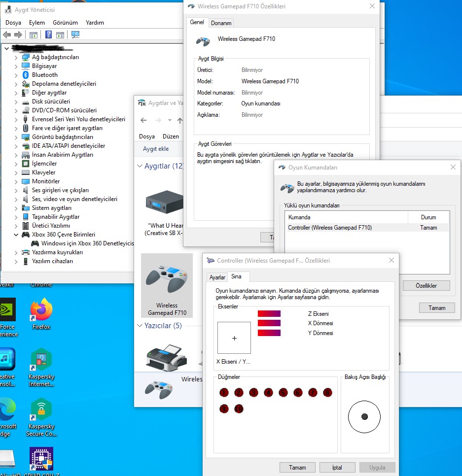Expand the Diğer aygıtlar node
The image size is (462, 476).
point(16,93)
